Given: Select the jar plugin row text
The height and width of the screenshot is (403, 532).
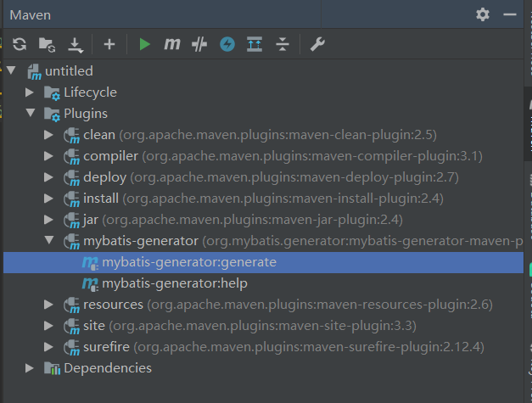Looking at the screenshot, I should click(x=243, y=220).
